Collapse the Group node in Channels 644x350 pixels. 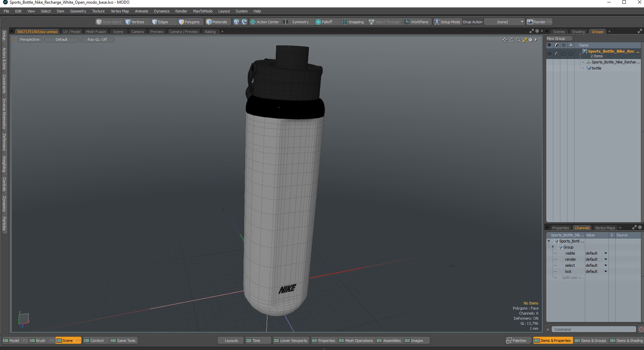(553, 247)
